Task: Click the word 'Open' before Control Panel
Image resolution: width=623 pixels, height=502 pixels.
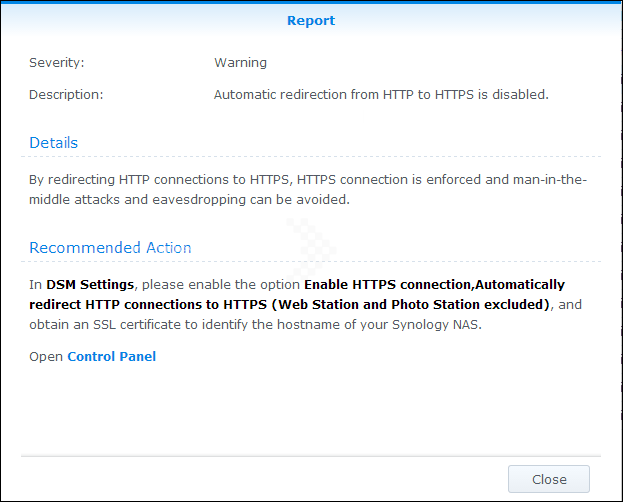Action: click(46, 356)
